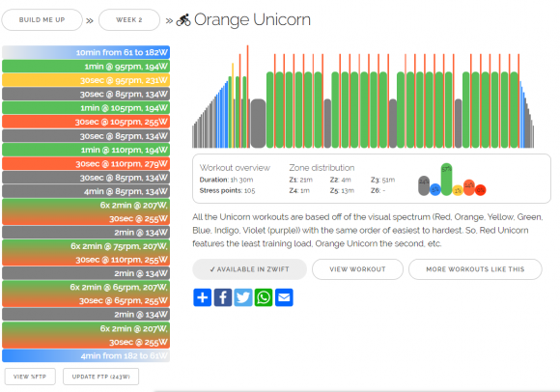Click the yellow spike in workout chart

(233, 105)
